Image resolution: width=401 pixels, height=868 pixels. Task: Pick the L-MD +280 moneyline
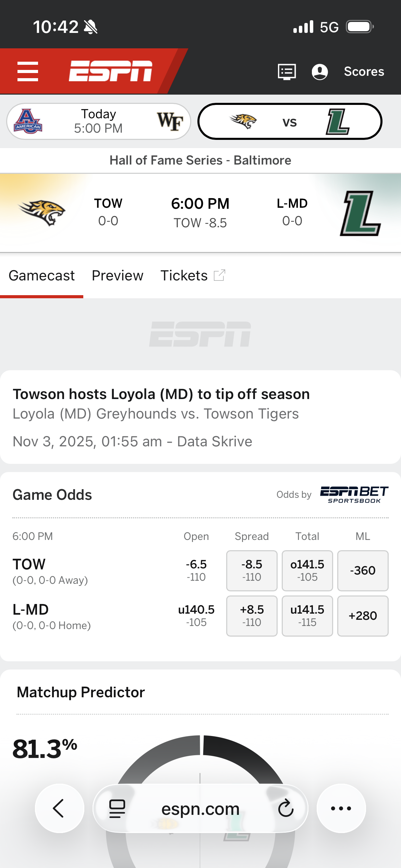point(363,616)
